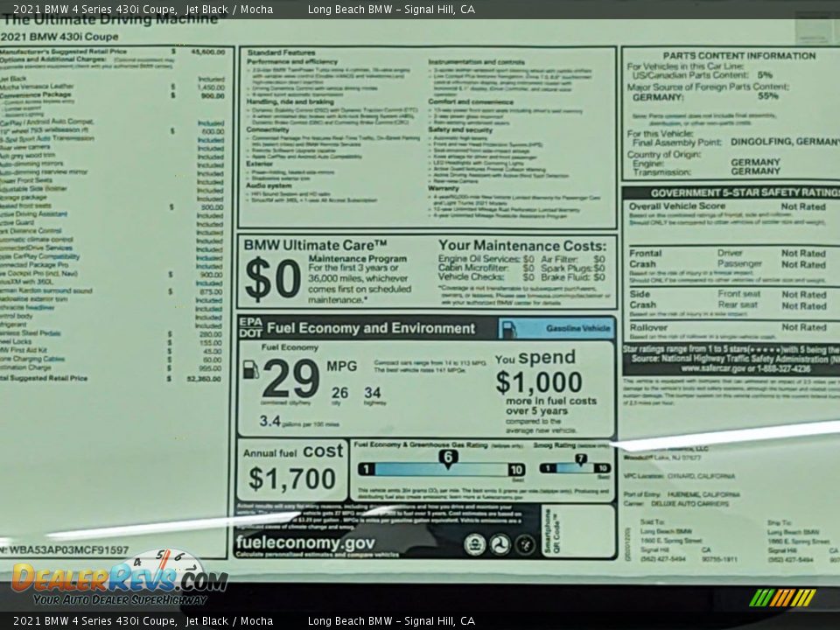Click the Warranty subheading

point(444,189)
